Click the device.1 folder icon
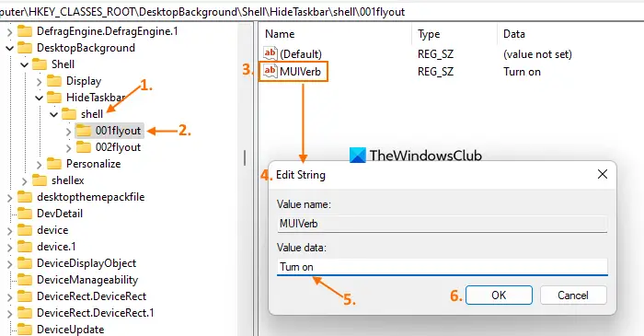 click(x=25, y=247)
